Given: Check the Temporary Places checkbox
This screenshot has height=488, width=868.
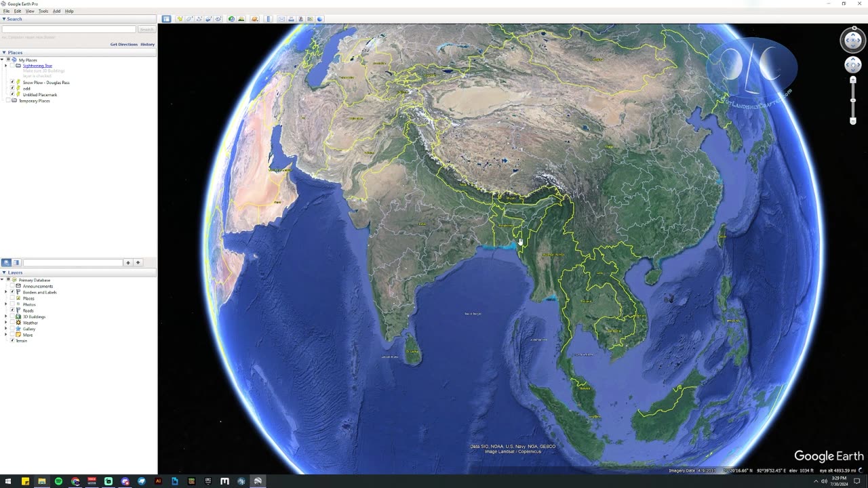Looking at the screenshot, I should (x=8, y=100).
